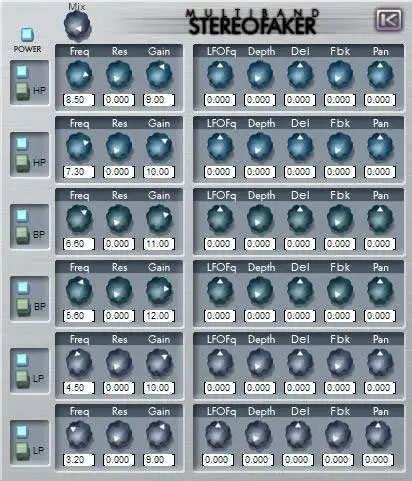Click the Del knob in the first band
412x481 pixels.
coord(300,75)
